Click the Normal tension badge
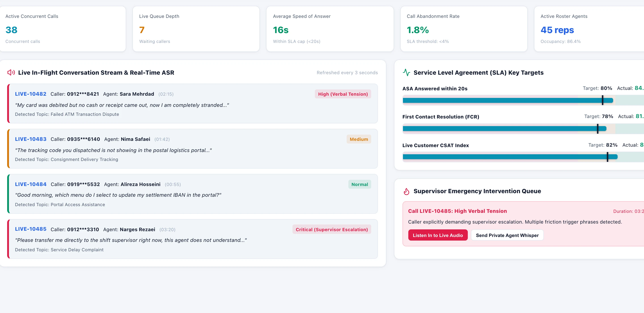644x313 pixels. (360, 184)
